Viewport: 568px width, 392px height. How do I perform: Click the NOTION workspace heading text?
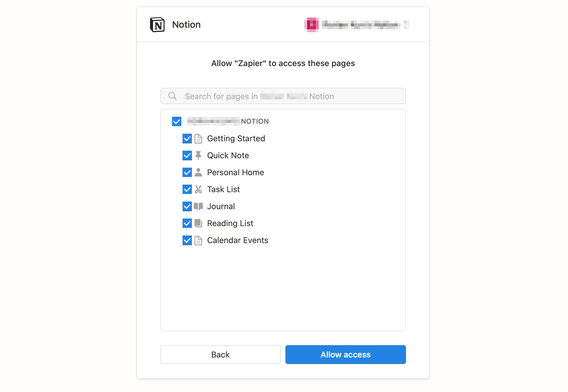[255, 121]
